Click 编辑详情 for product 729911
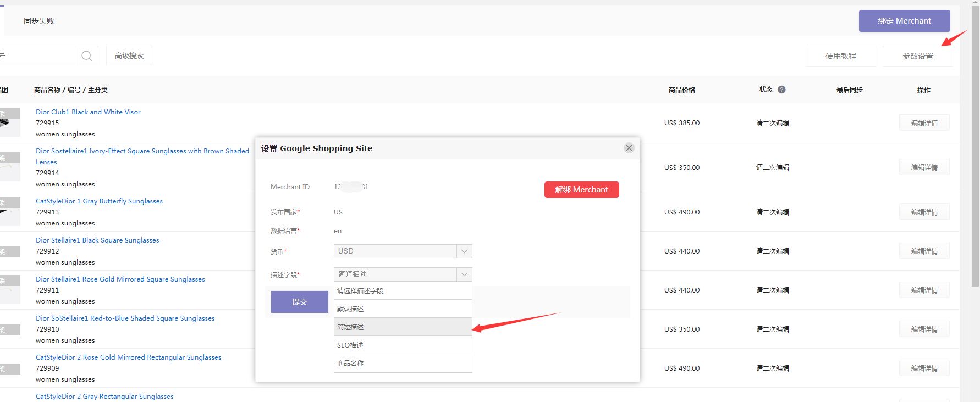 (924, 290)
